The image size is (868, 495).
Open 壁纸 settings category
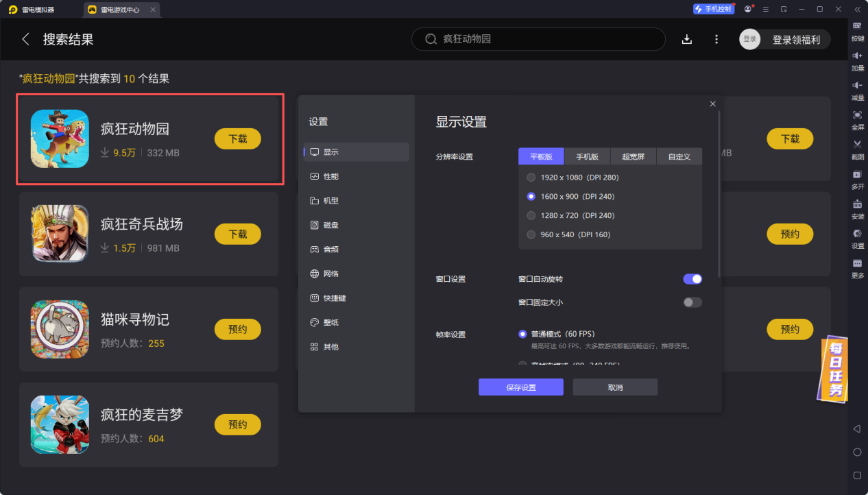[357, 322]
